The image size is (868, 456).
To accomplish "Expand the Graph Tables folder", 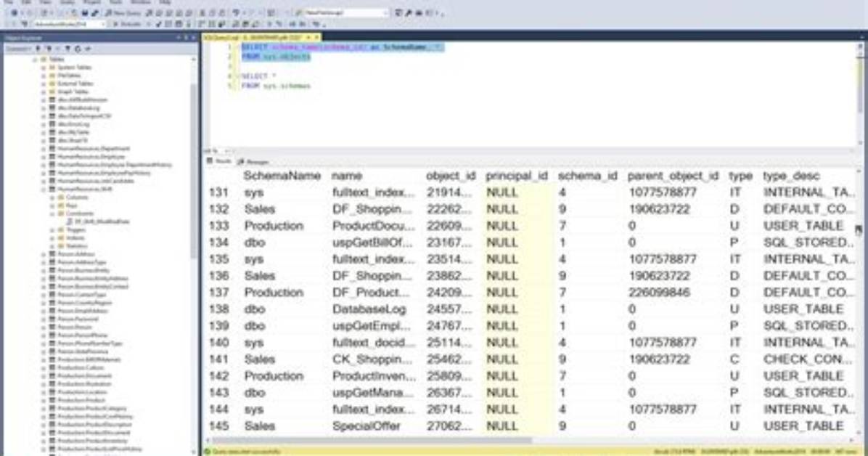I will (44, 92).
